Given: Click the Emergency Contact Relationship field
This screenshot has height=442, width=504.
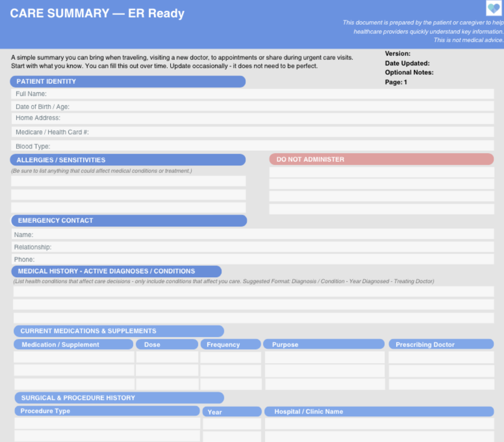Looking at the screenshot, I should (252, 247).
